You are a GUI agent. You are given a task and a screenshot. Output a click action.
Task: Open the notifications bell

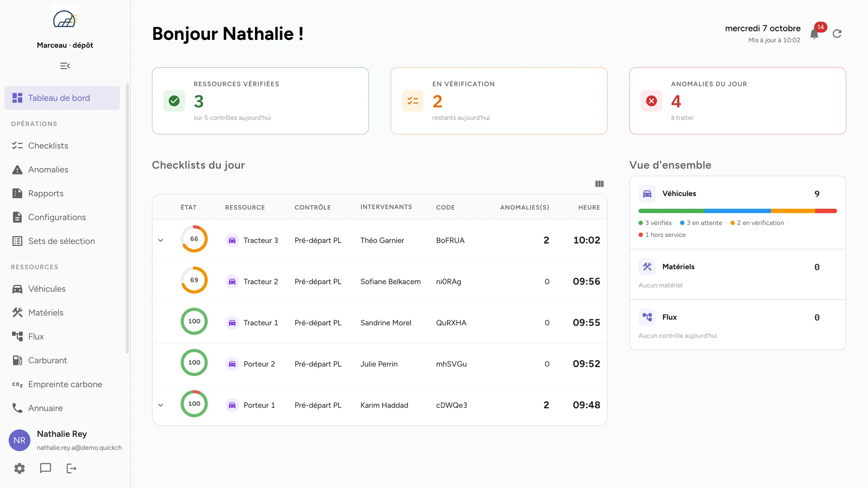coord(814,34)
